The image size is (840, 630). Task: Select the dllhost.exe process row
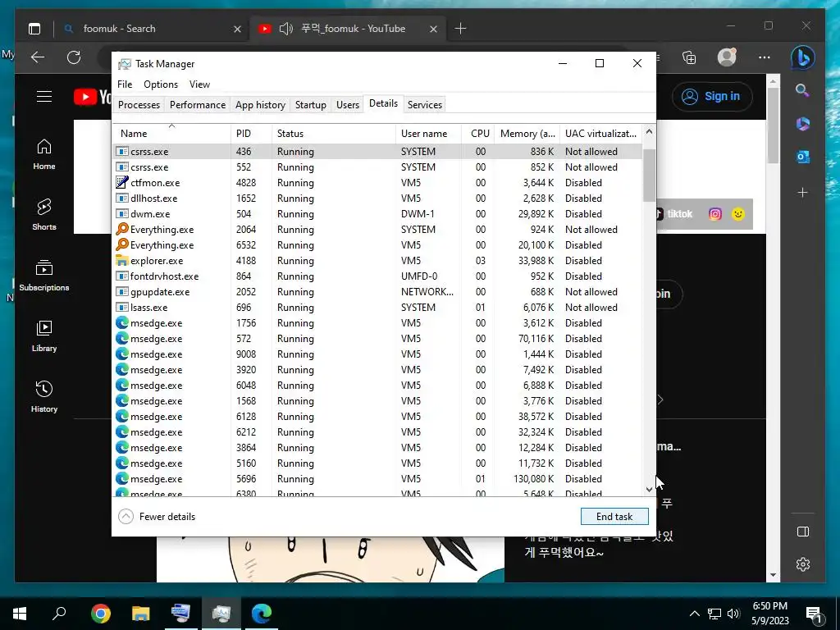[x=377, y=199]
